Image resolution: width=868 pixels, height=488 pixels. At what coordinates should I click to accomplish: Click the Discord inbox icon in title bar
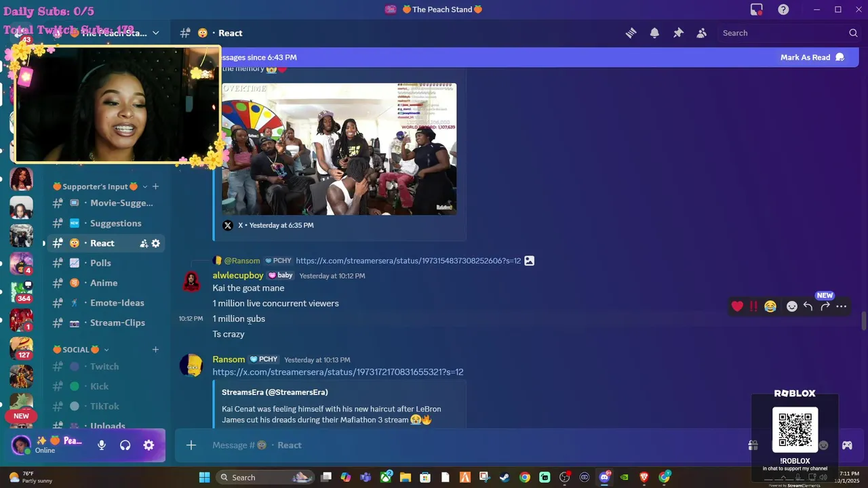757,9
